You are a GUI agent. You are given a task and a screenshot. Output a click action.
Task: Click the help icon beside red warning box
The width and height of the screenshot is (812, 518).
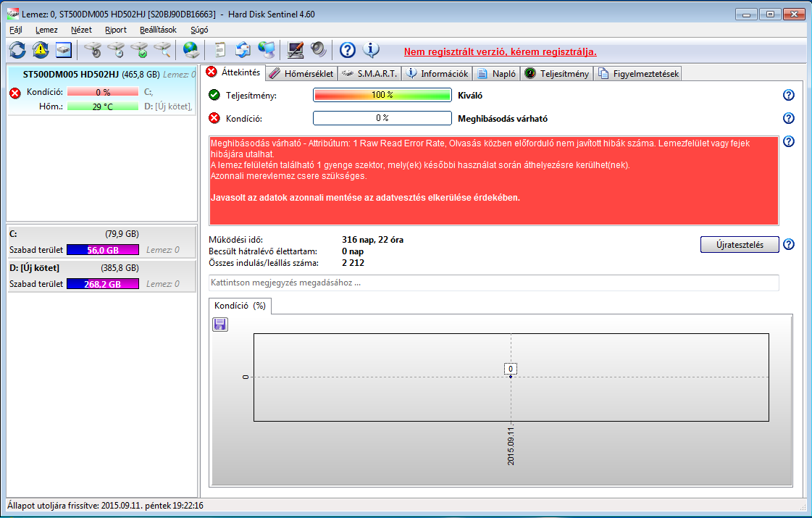(788, 141)
